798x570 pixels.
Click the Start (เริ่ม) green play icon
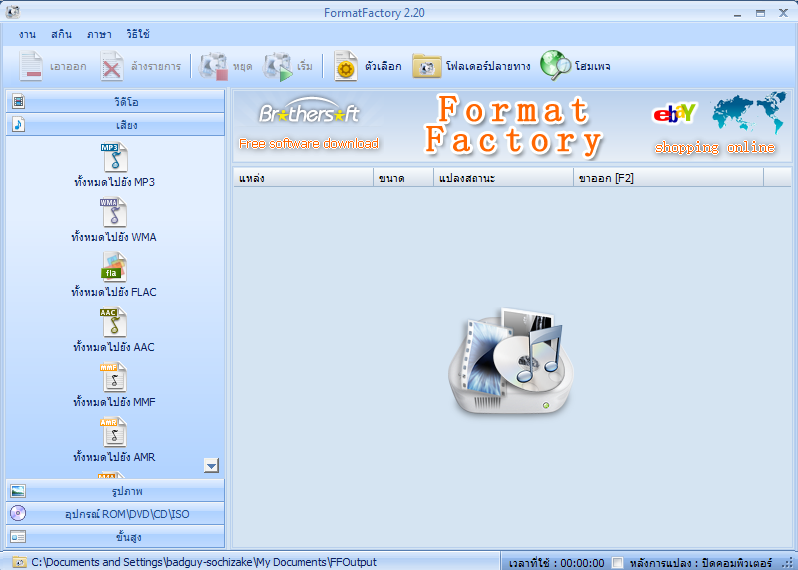[x=278, y=66]
